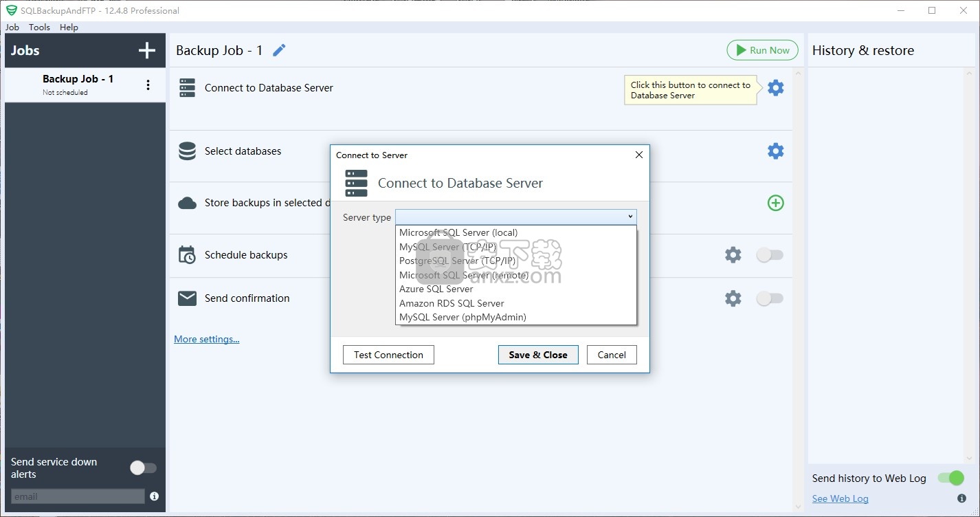Collapse the Server type dropdown arrow
The width and height of the screenshot is (980, 517).
click(630, 217)
